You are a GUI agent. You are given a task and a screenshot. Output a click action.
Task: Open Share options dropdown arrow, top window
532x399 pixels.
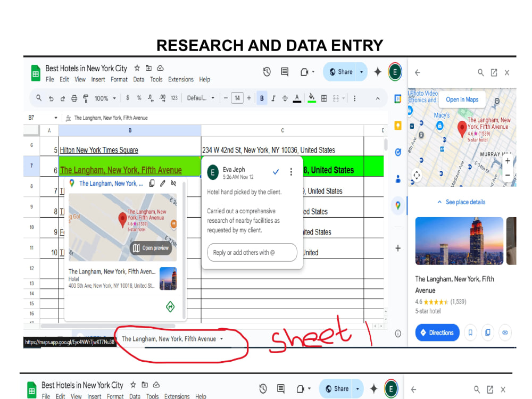point(361,72)
